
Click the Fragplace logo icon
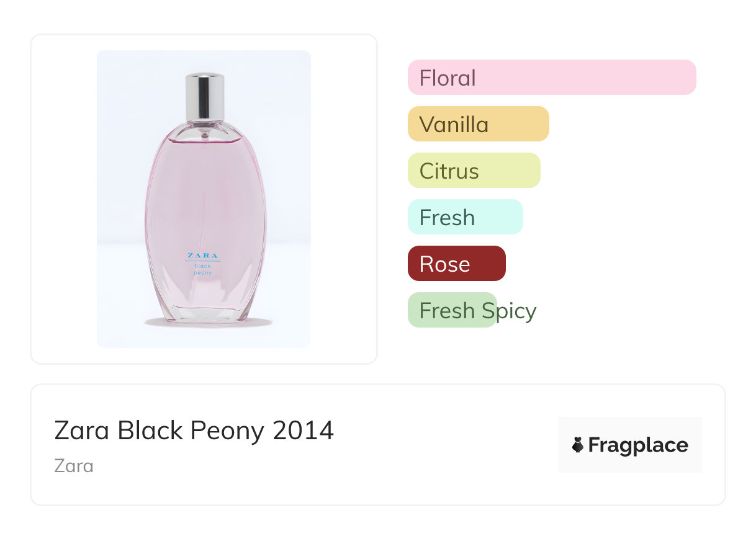578,445
